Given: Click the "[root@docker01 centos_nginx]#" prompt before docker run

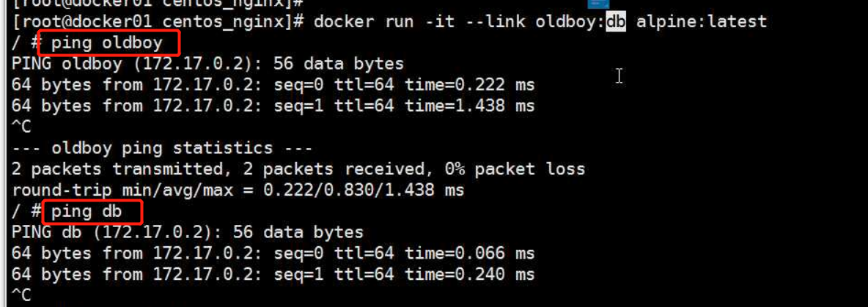Looking at the screenshot, I should [x=157, y=22].
